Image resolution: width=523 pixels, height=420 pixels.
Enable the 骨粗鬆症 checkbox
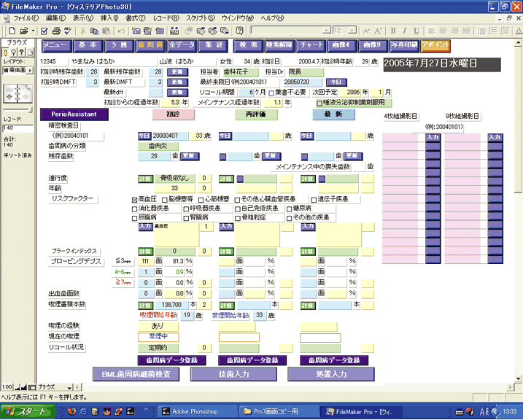(x=238, y=217)
